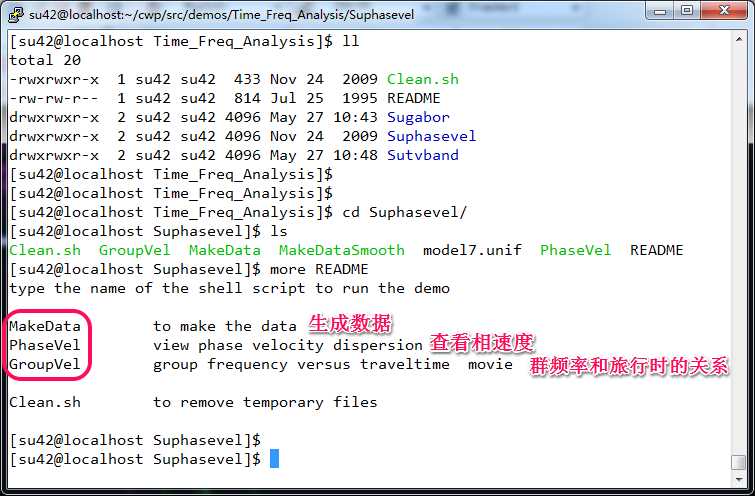Screen dimensions: 755x496
Task: Click green MakeDataSmooth in ls output
Action: pos(341,250)
